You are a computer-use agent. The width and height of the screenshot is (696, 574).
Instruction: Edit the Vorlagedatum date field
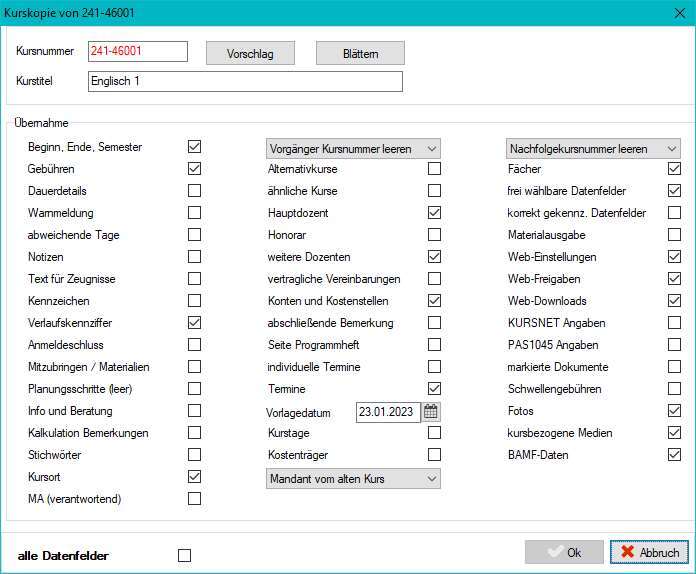click(x=388, y=412)
